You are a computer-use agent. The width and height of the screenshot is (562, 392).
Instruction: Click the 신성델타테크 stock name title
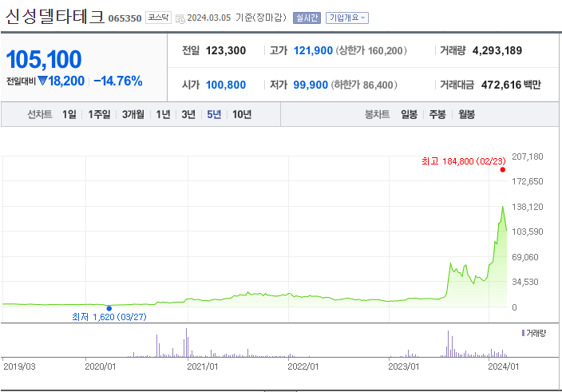coord(55,16)
